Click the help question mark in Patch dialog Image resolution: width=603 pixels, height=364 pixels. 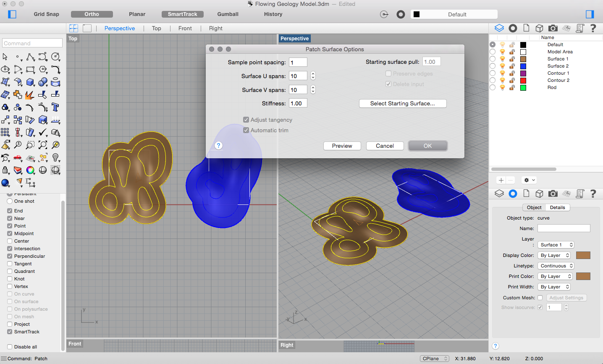218,146
